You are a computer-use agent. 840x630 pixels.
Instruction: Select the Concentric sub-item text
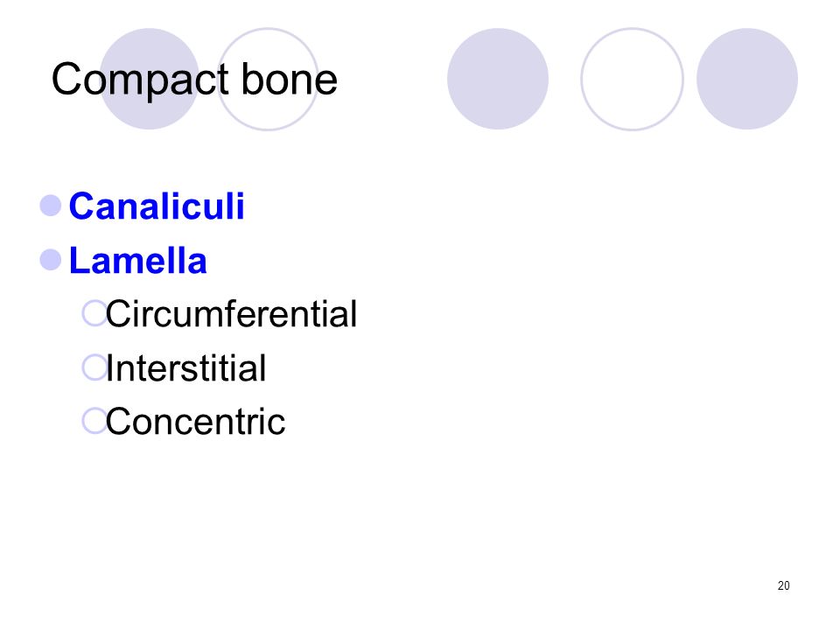point(195,422)
